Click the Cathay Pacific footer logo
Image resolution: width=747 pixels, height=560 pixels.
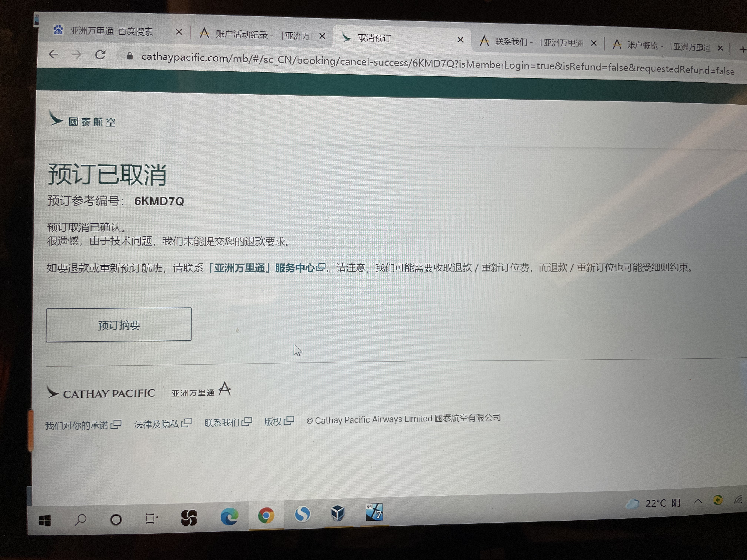(101, 393)
